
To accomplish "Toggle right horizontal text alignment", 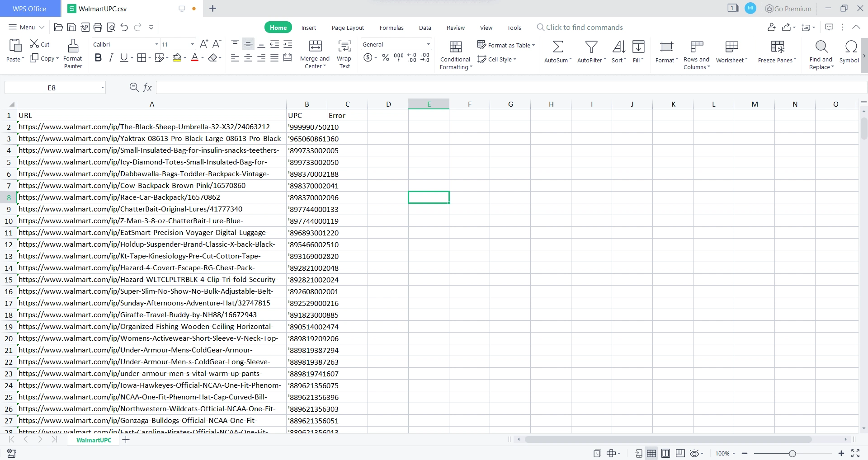I will 261,57.
